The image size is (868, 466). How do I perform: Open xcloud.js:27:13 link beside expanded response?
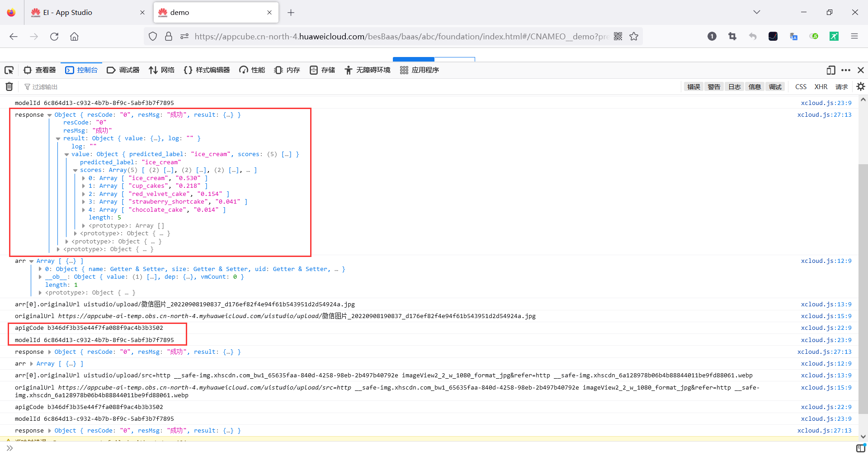(824, 115)
